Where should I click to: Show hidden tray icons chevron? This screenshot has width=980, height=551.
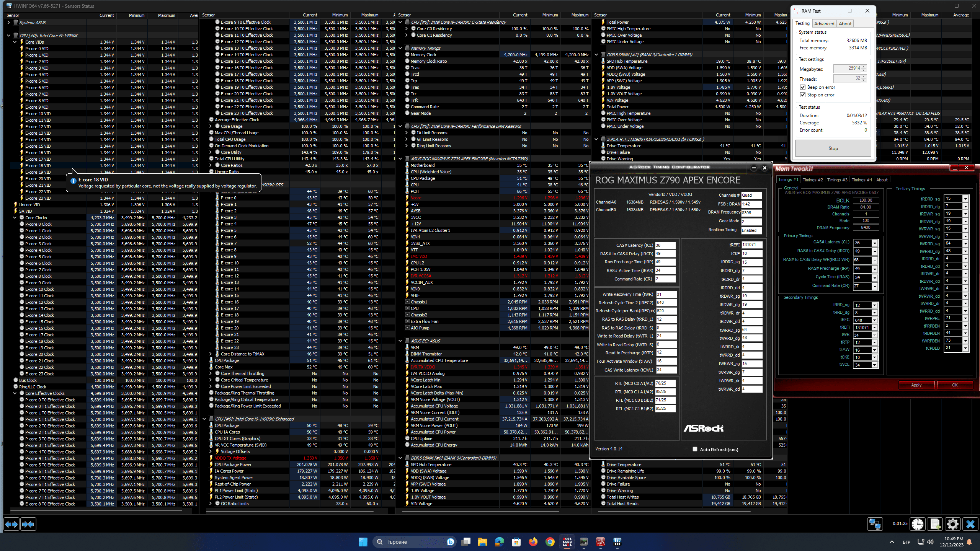892,542
